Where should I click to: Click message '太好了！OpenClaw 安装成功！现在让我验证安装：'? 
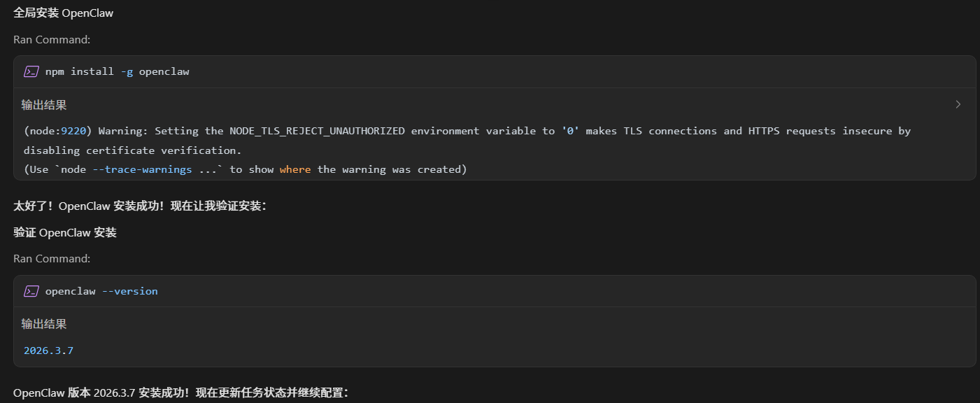pos(140,206)
